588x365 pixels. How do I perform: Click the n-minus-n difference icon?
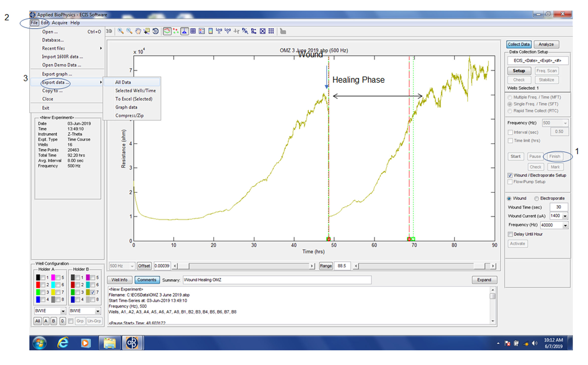click(254, 31)
